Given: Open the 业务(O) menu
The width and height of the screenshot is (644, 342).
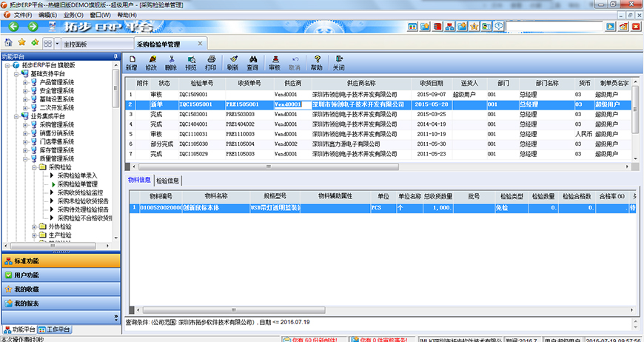Looking at the screenshot, I should [73, 15].
